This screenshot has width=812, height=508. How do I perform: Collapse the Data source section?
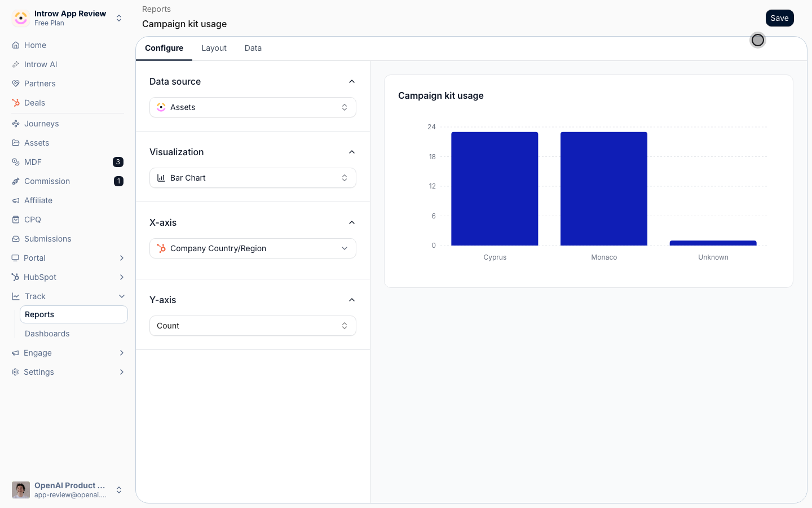coord(352,81)
